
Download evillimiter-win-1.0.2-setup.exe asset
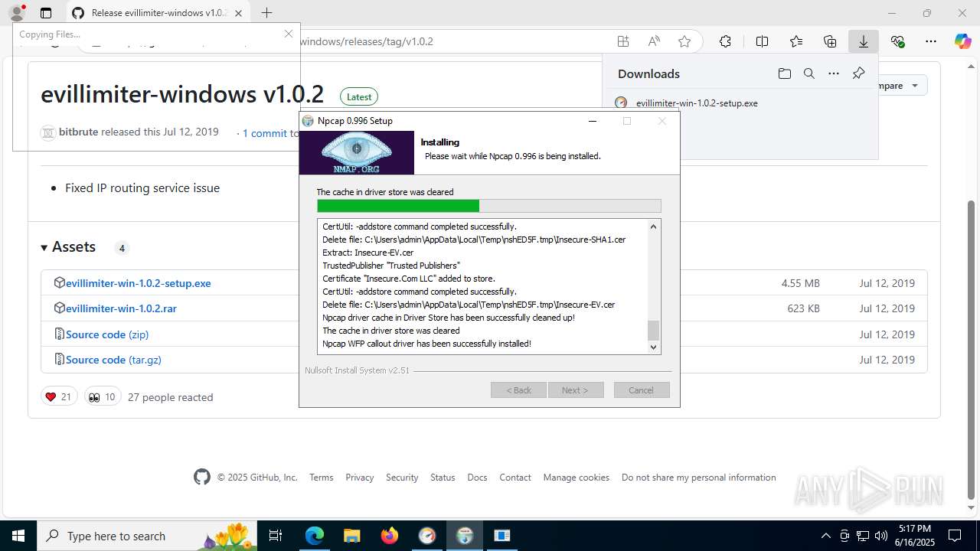[x=138, y=283]
